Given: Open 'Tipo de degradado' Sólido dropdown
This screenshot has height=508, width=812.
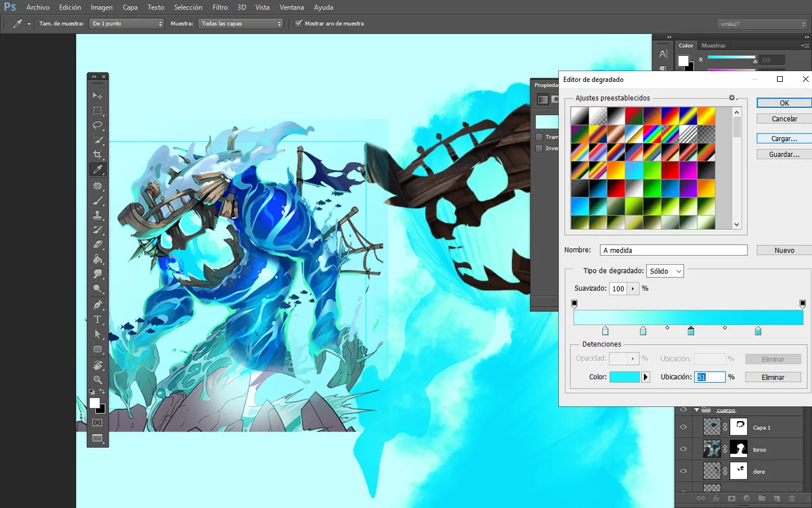Looking at the screenshot, I should click(665, 271).
